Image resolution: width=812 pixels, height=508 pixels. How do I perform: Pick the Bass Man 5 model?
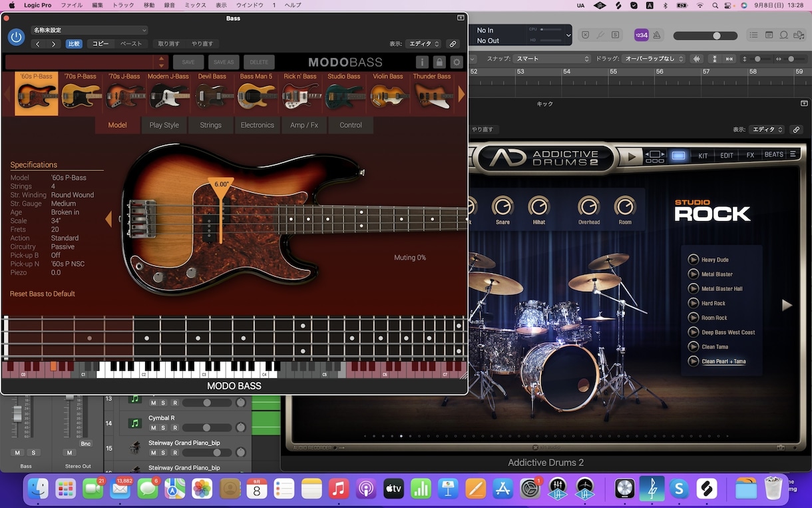[256, 94]
